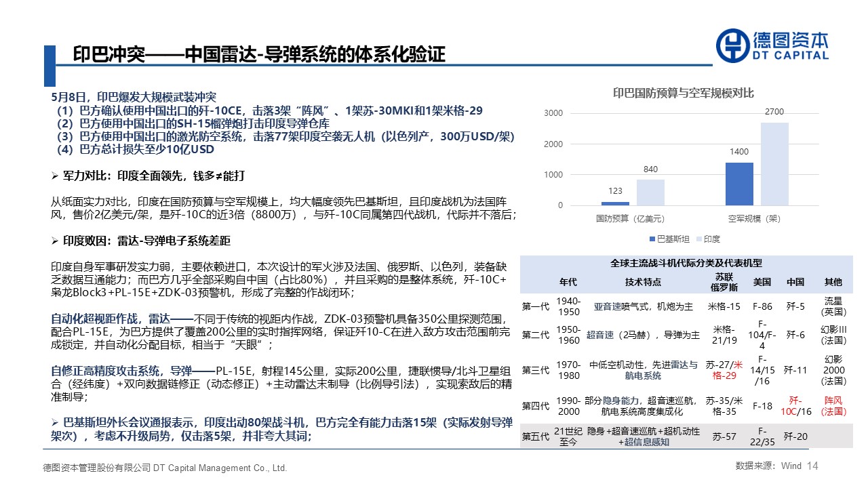Click the 幻影III(法国) table cell

point(833,334)
